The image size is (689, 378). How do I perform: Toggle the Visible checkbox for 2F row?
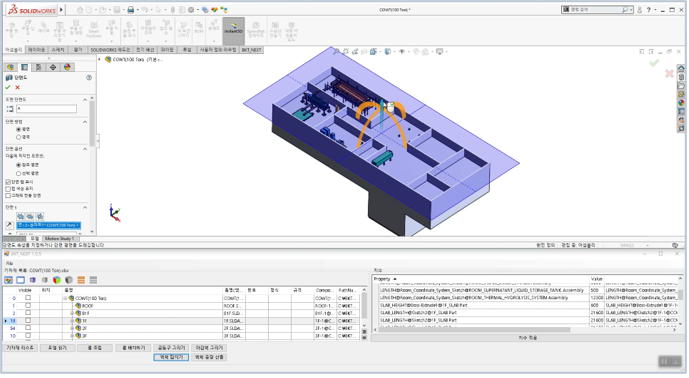pyautogui.click(x=28, y=328)
